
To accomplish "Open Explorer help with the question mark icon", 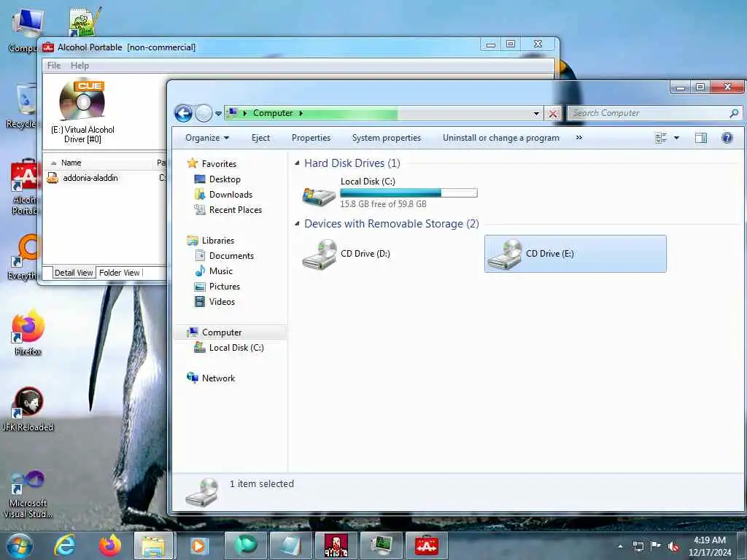I will [x=727, y=138].
